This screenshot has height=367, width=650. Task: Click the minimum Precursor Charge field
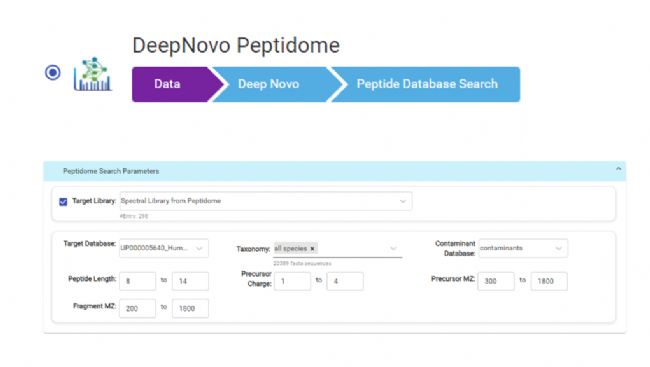click(x=292, y=281)
